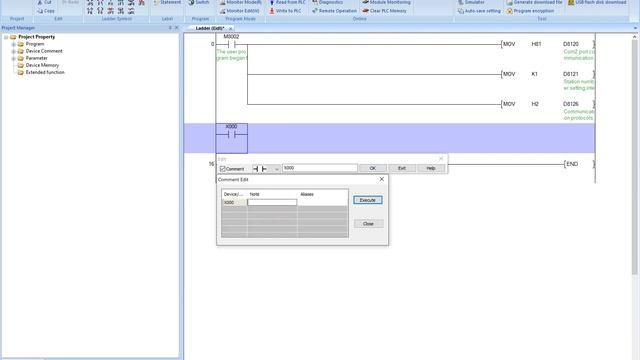Open the contact type dropdown
640x360 pixels.
[x=276, y=169]
